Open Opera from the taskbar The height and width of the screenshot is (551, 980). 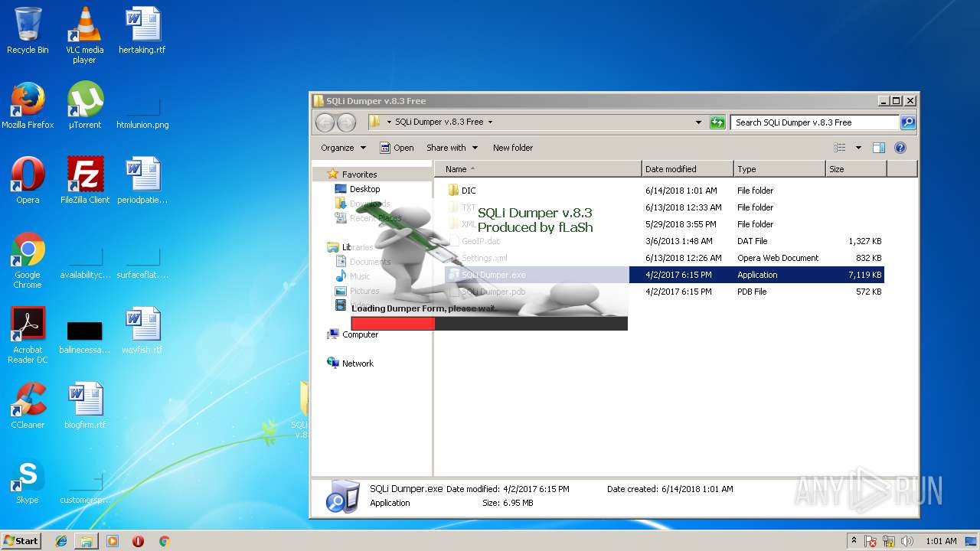click(138, 541)
